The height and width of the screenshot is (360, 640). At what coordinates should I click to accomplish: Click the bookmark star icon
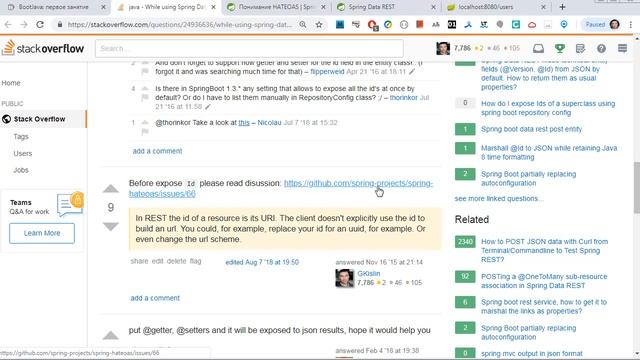[x=319, y=24]
